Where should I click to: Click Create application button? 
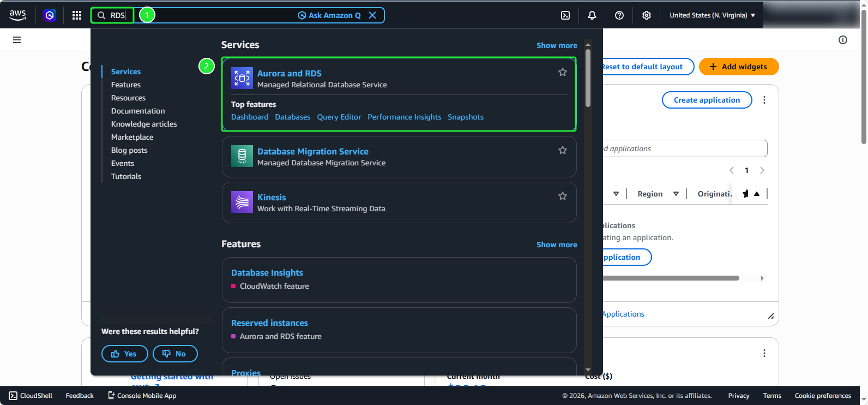pos(707,100)
